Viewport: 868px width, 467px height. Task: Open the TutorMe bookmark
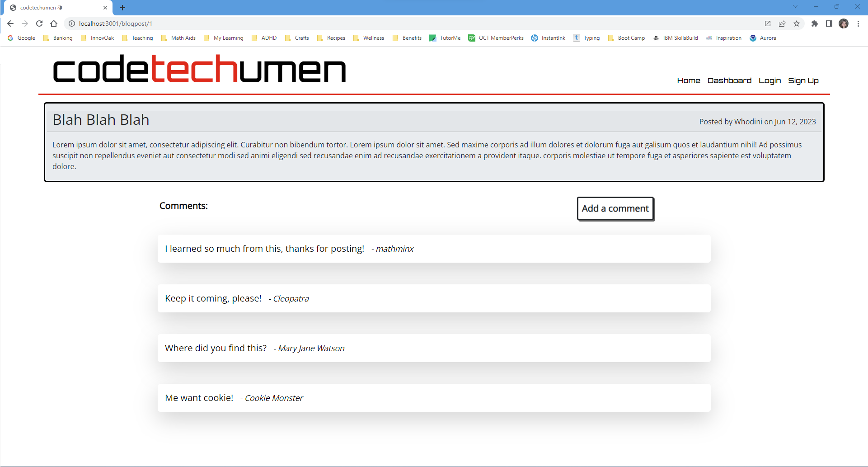[x=445, y=38]
